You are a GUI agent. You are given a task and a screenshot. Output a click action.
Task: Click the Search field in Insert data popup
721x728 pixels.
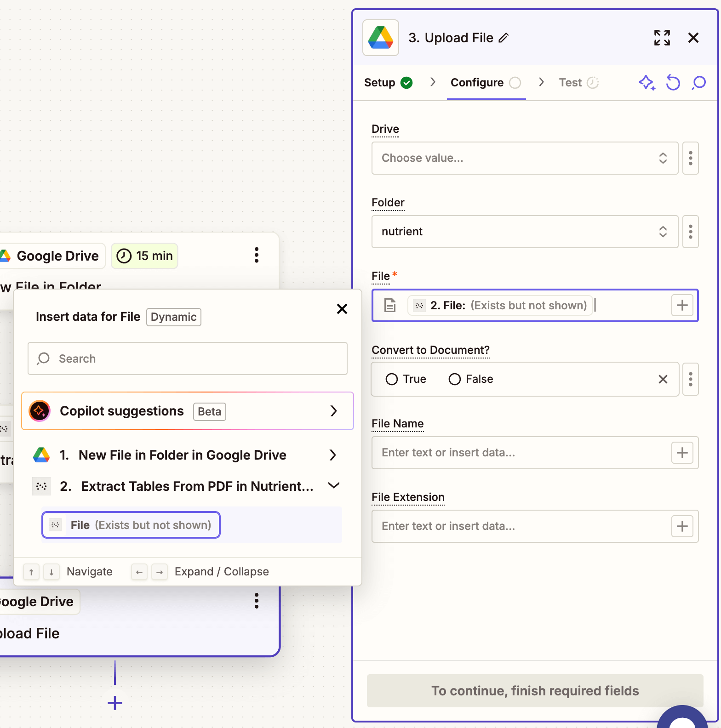click(x=187, y=358)
